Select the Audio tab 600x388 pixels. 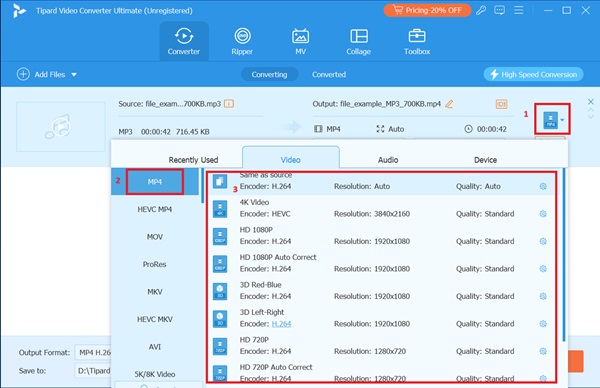point(388,160)
